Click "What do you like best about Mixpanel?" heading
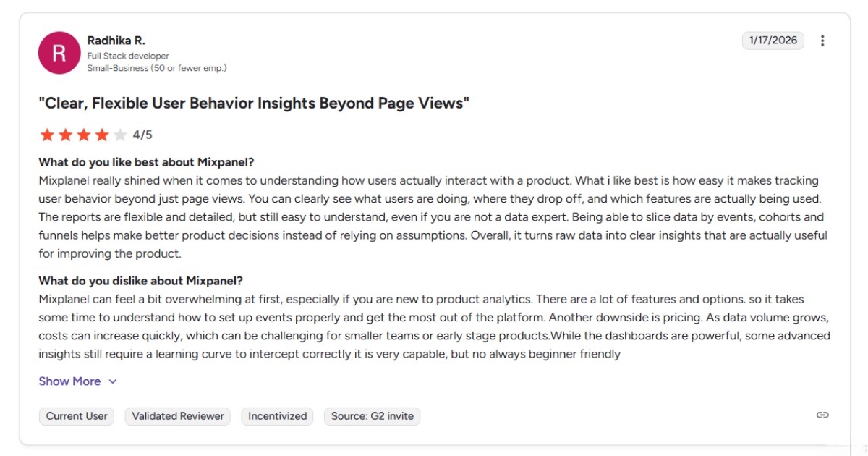This screenshot has width=868, height=456. coord(146,162)
